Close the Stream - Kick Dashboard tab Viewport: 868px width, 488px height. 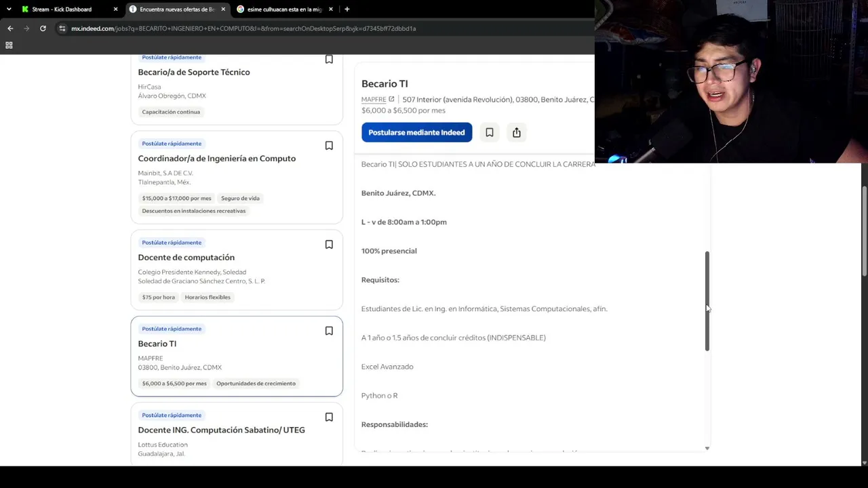tap(115, 9)
